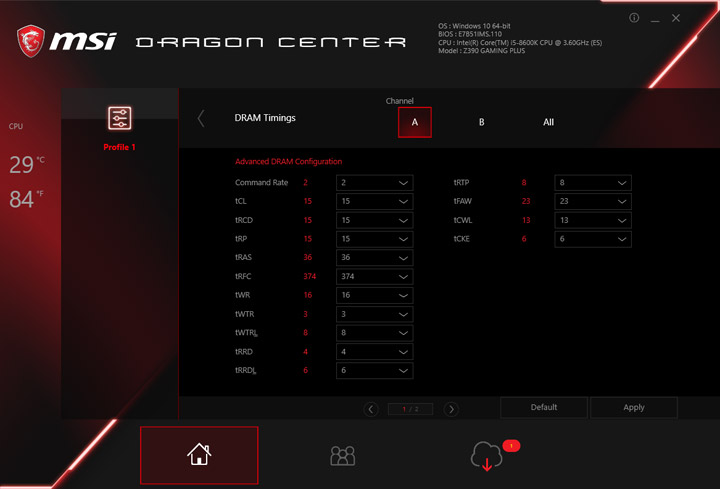Click the CPU temperature 29 °C reading
Viewport: 720px width, 489px height.
(27, 164)
